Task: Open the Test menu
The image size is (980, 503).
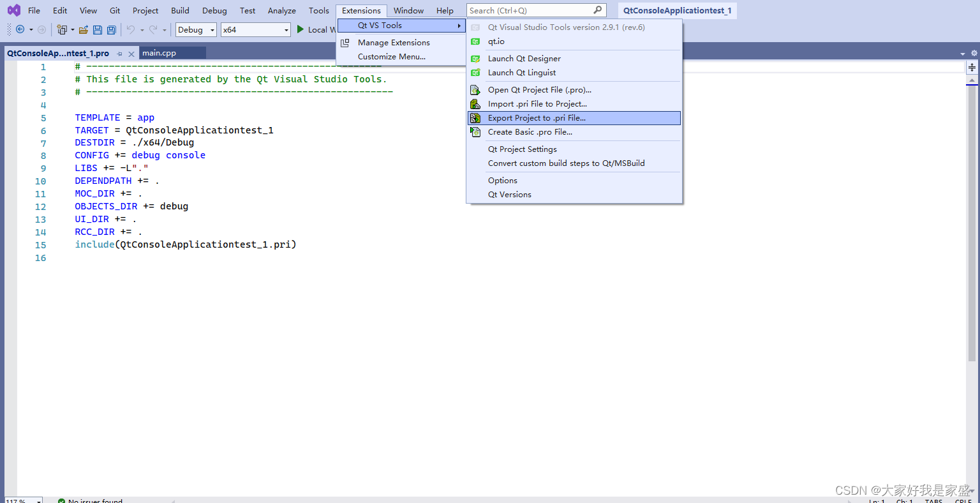Action: [248, 10]
